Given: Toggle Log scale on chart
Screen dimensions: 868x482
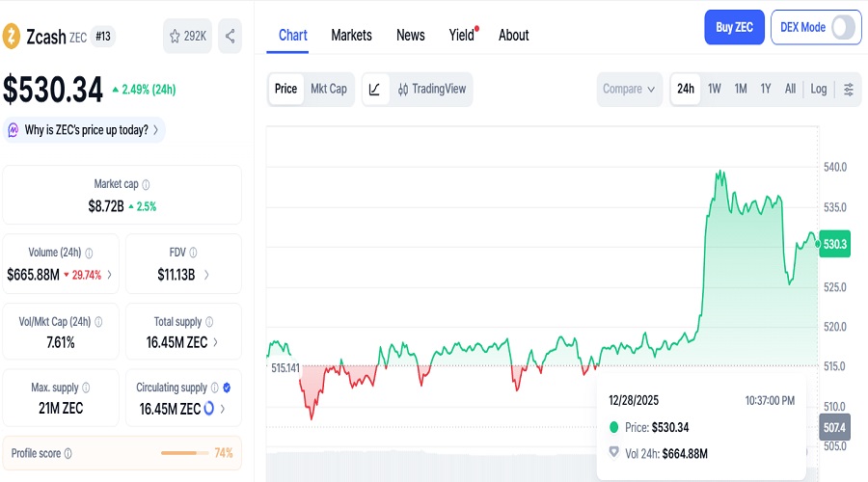Looking at the screenshot, I should coord(818,89).
